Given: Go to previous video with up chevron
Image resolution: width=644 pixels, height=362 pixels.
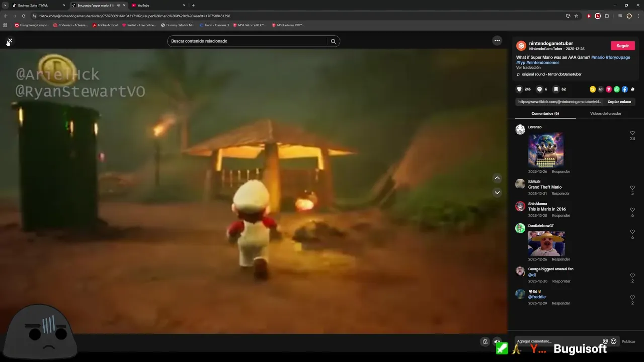Looking at the screenshot, I should [497, 178].
